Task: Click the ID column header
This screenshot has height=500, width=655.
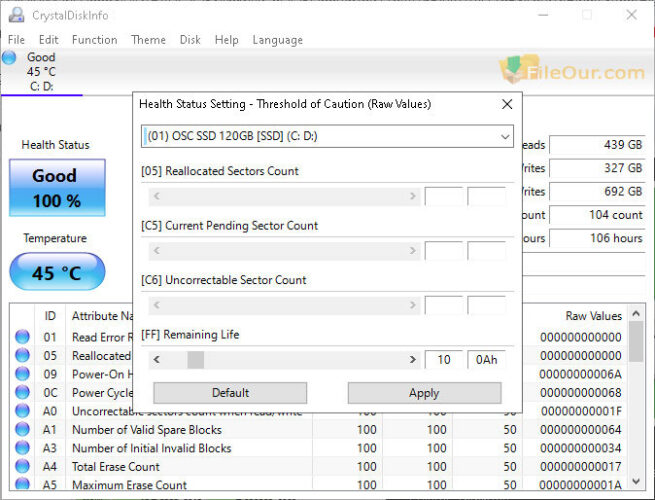Action: click(50, 316)
